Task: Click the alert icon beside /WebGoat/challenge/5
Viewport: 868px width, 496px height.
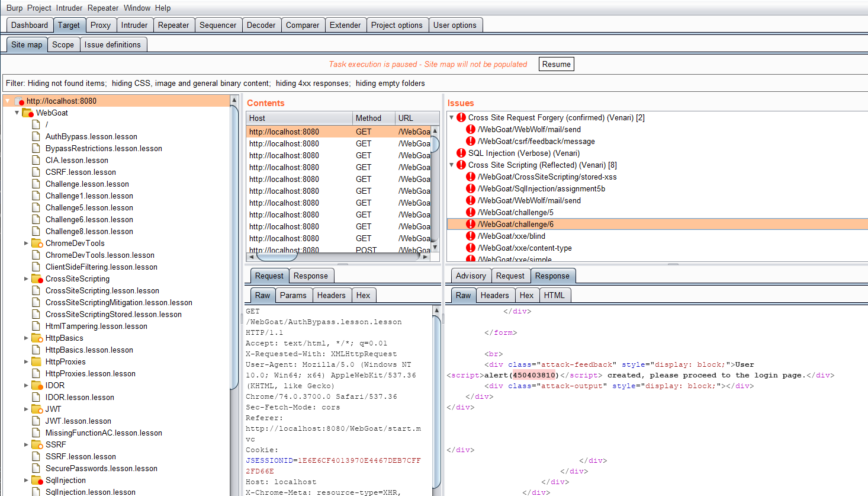Action: 471,212
